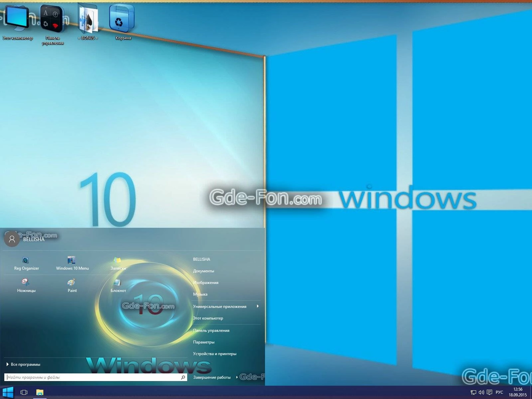Expand 'Все программы' list
The height and width of the screenshot is (399, 532).
[23, 364]
